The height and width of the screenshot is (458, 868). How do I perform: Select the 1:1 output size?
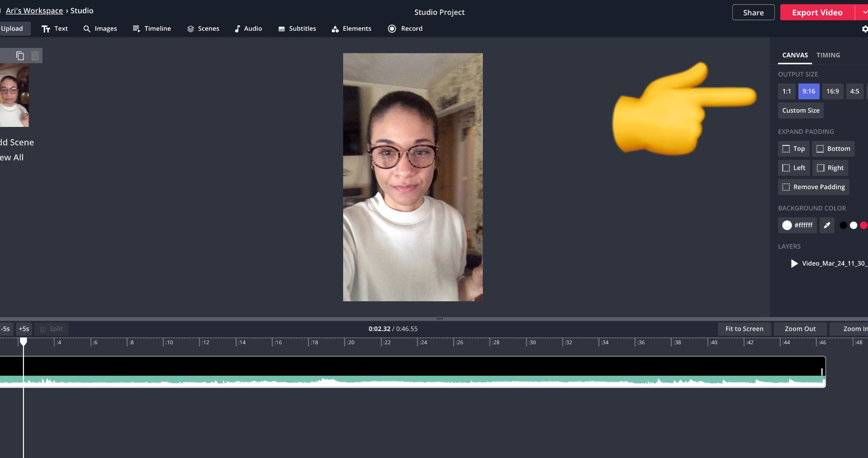[787, 91]
